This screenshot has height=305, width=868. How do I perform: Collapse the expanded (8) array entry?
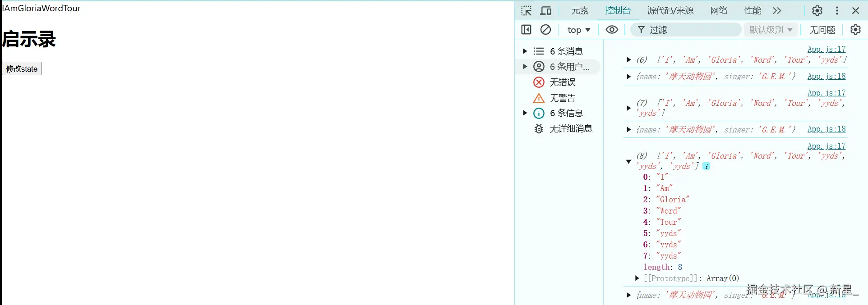628,161
